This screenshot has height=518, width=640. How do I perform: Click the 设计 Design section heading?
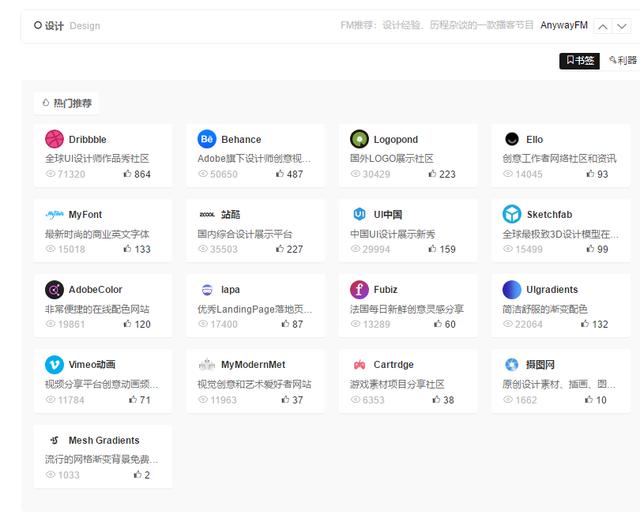tap(67, 26)
